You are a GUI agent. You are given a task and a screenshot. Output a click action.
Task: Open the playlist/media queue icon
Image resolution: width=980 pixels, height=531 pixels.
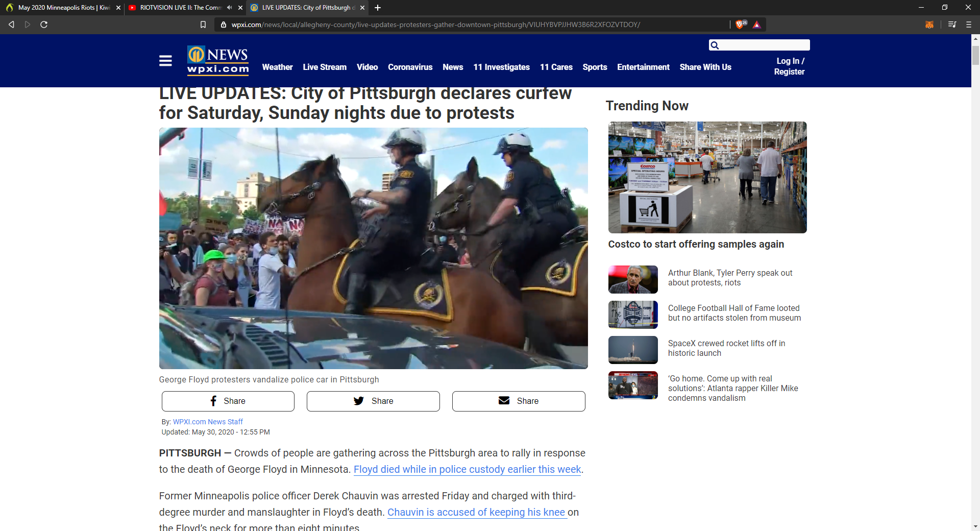pos(952,25)
